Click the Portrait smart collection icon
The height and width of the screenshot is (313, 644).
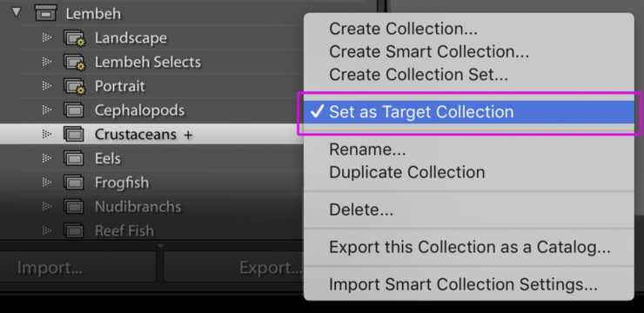point(74,86)
